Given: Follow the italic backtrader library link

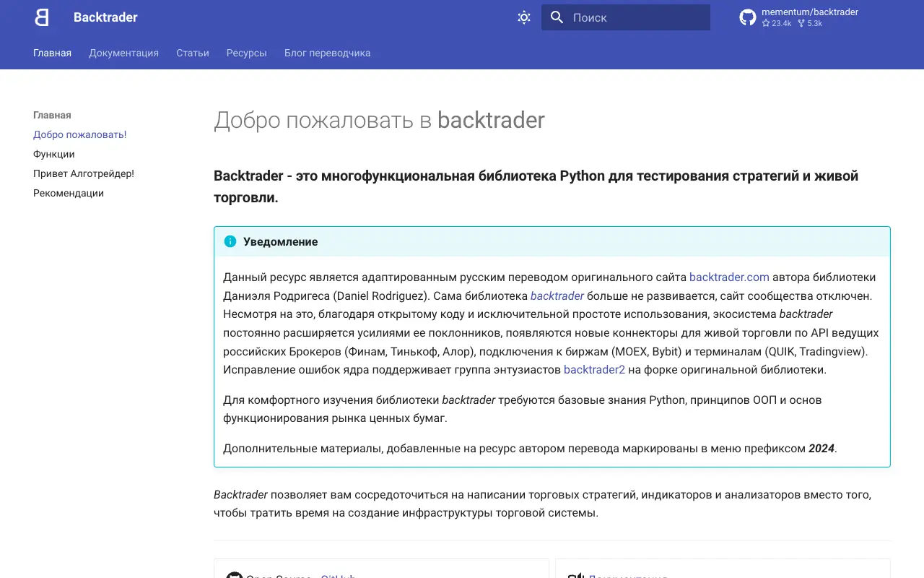Looking at the screenshot, I should pos(557,296).
